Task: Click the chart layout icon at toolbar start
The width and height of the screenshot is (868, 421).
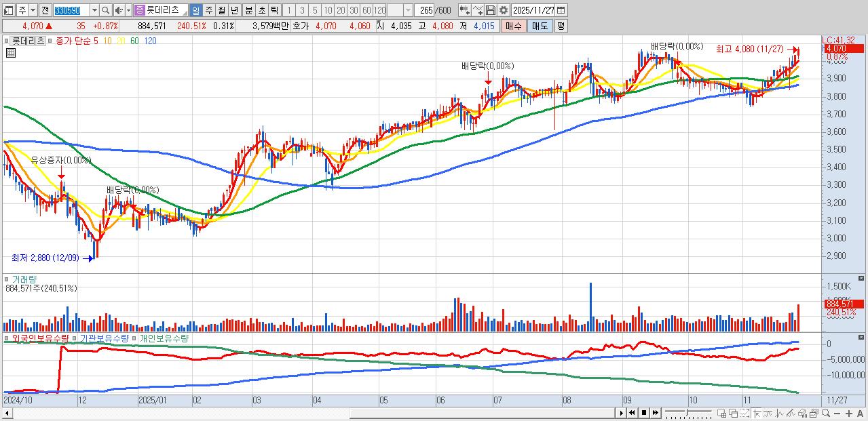Action: click(7, 10)
